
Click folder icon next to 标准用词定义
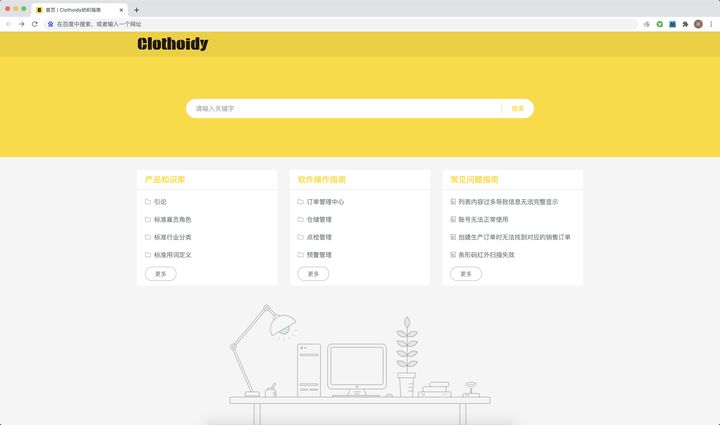pyautogui.click(x=148, y=255)
